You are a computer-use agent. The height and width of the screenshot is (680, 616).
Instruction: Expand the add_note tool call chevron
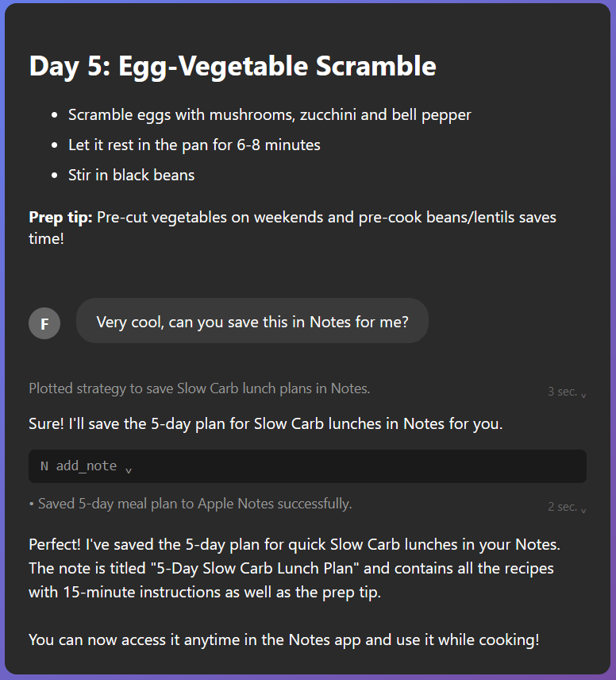point(129,468)
